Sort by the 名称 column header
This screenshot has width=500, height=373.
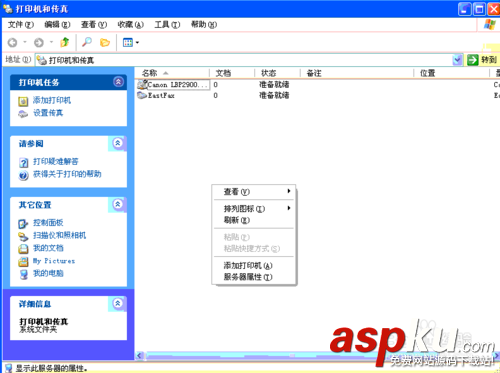(172, 73)
